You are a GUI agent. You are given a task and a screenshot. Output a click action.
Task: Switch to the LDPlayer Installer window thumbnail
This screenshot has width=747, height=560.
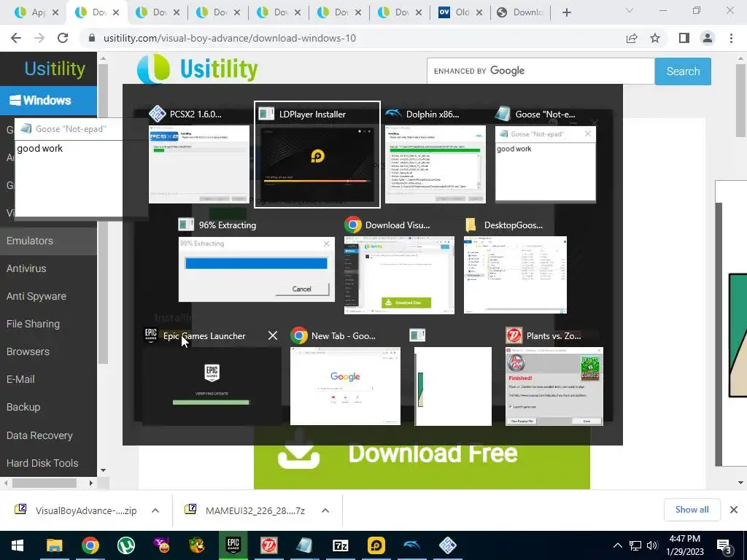tap(317, 155)
